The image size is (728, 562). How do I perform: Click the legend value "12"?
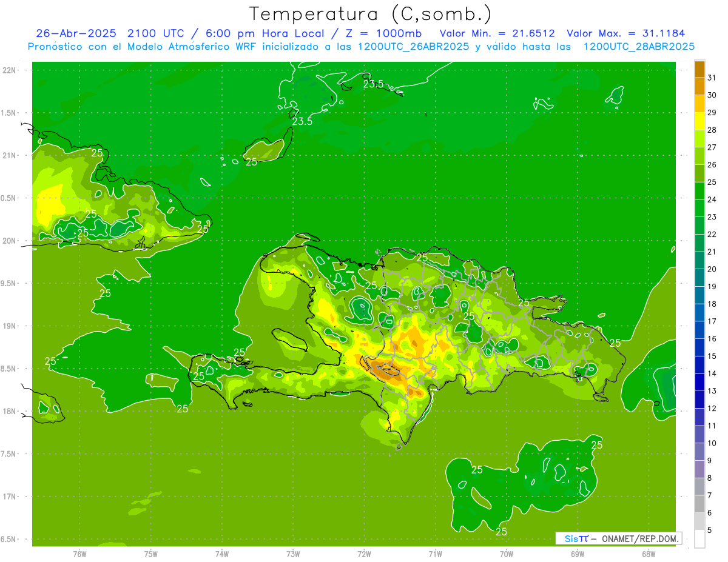(712, 408)
